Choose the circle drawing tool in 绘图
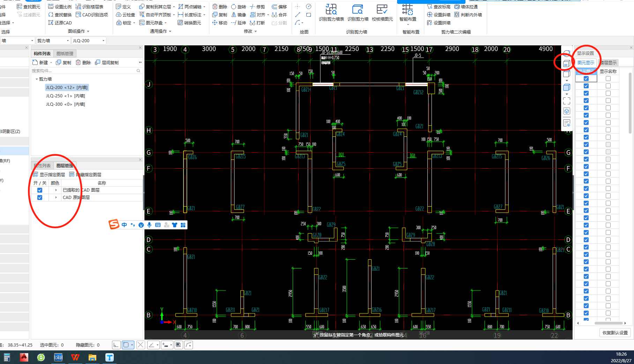Image resolution: width=634 pixels, height=364 pixels. (x=308, y=7)
